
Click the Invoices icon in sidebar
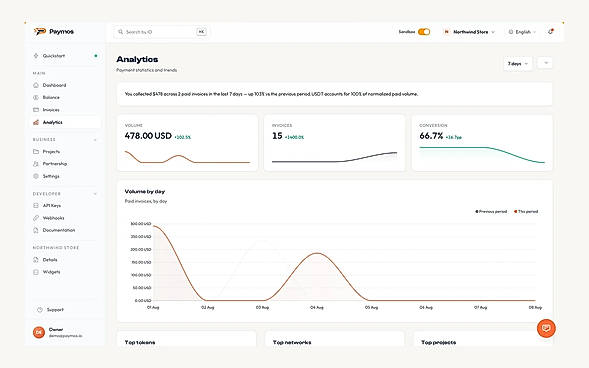click(36, 110)
